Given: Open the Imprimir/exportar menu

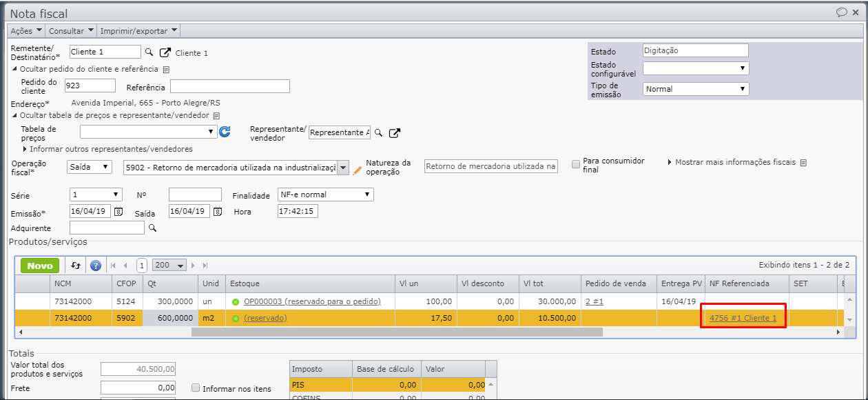Looking at the screenshot, I should click(x=138, y=31).
